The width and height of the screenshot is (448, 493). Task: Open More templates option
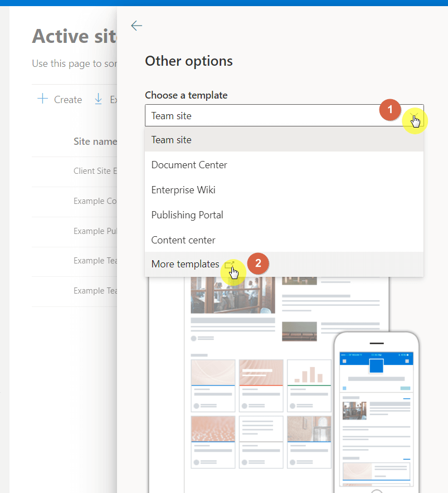[x=284, y=264]
